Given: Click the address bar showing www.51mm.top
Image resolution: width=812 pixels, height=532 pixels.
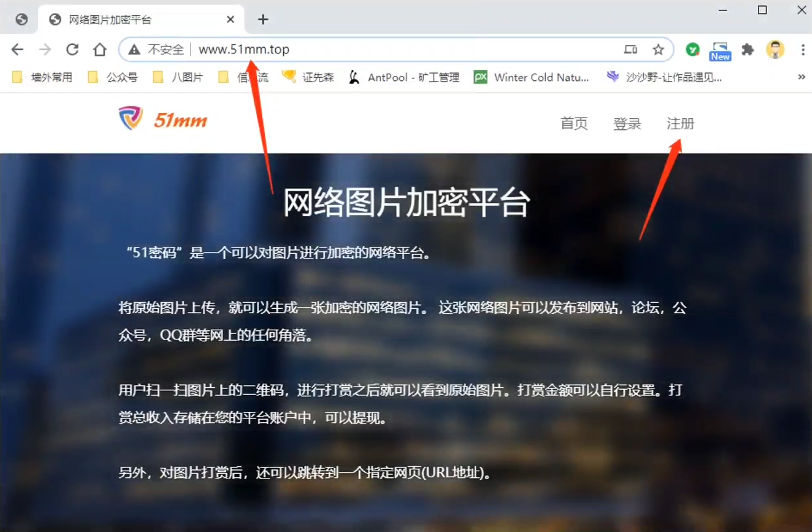Looking at the screenshot, I should click(x=391, y=50).
